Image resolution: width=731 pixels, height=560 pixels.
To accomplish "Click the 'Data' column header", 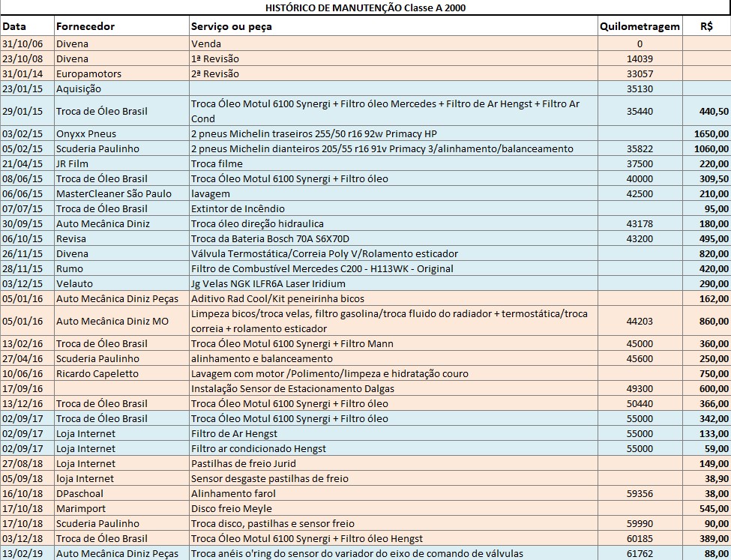I will tap(28, 26).
